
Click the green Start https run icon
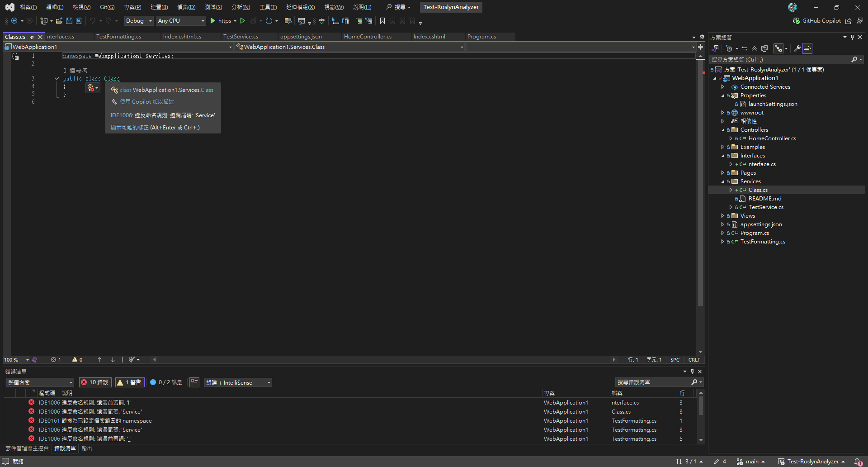[x=213, y=21]
